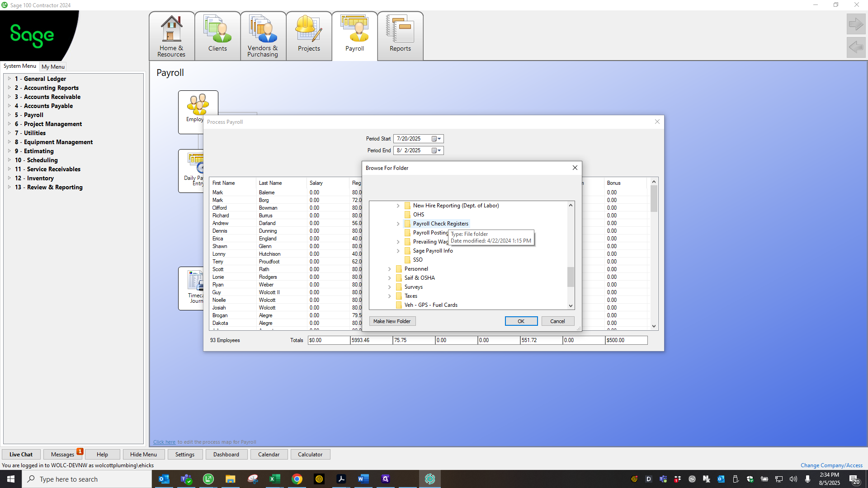The image size is (868, 488).
Task: Expand the Saif & OSHA folder
Action: pyautogui.click(x=389, y=278)
